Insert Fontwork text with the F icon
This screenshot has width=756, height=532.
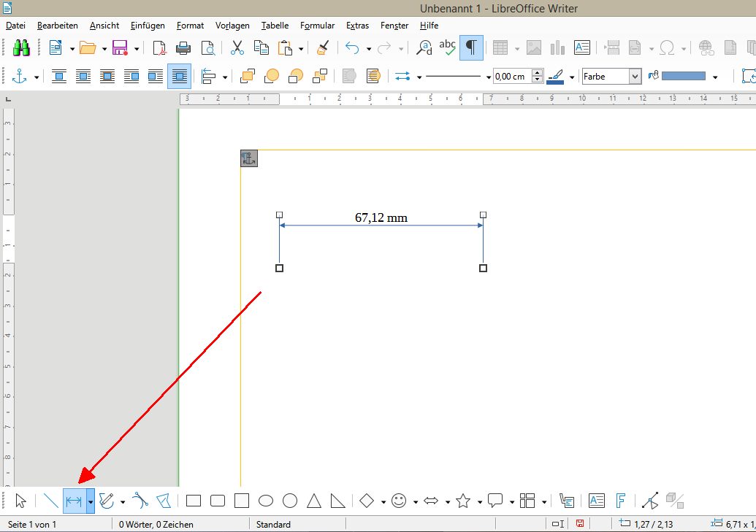point(621,501)
